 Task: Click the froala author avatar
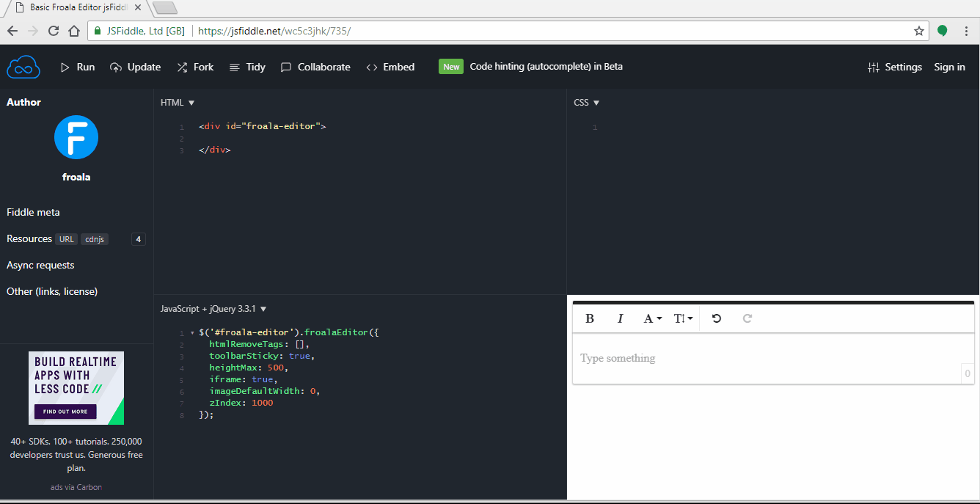[76, 137]
